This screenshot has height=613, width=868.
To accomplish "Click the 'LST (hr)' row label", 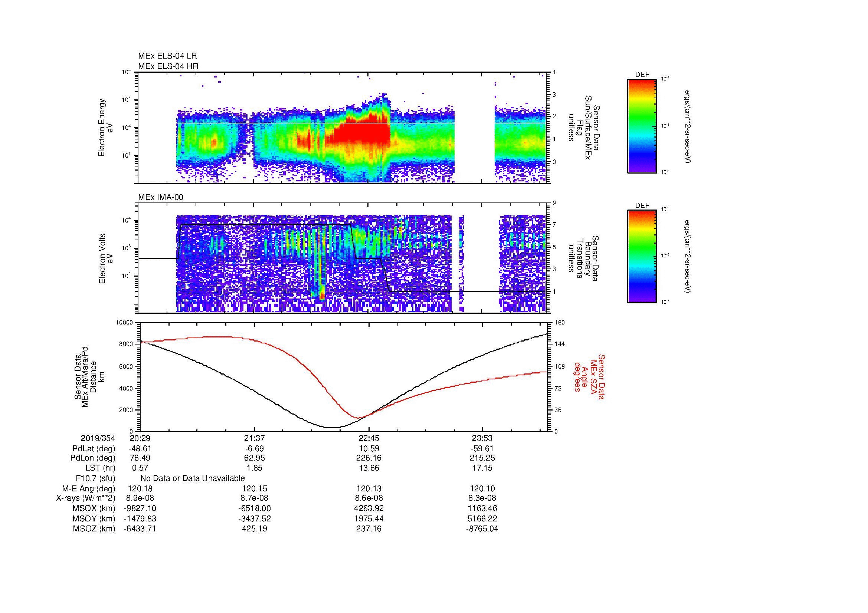I will [x=100, y=468].
